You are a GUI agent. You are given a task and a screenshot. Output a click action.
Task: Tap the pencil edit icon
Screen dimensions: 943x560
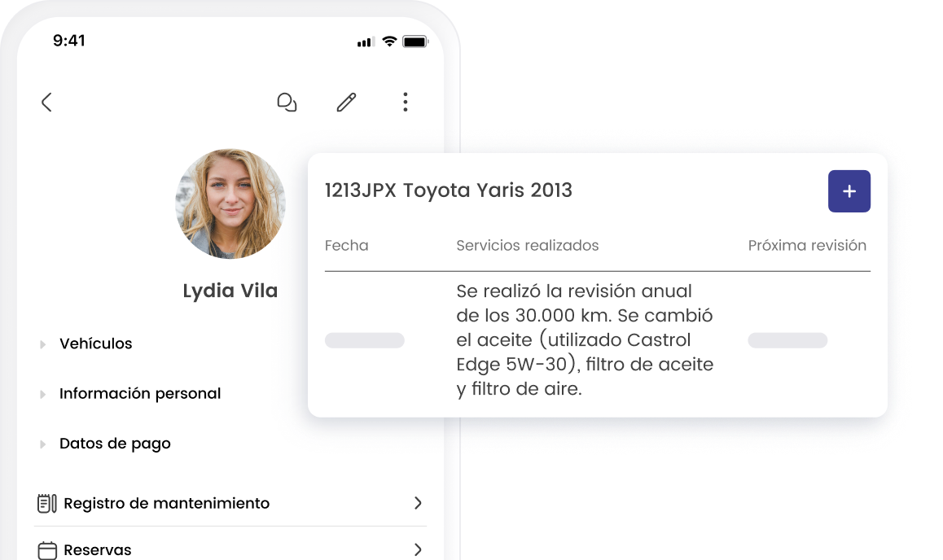coord(346,102)
